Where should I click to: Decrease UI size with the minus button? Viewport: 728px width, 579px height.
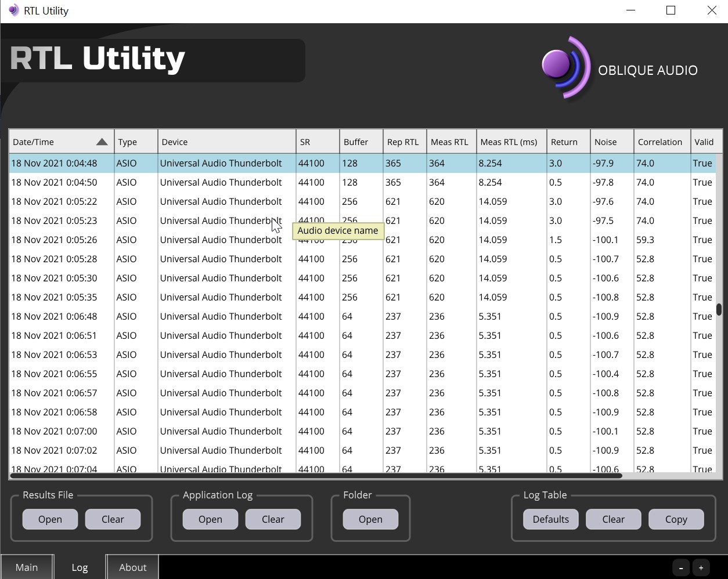681,568
